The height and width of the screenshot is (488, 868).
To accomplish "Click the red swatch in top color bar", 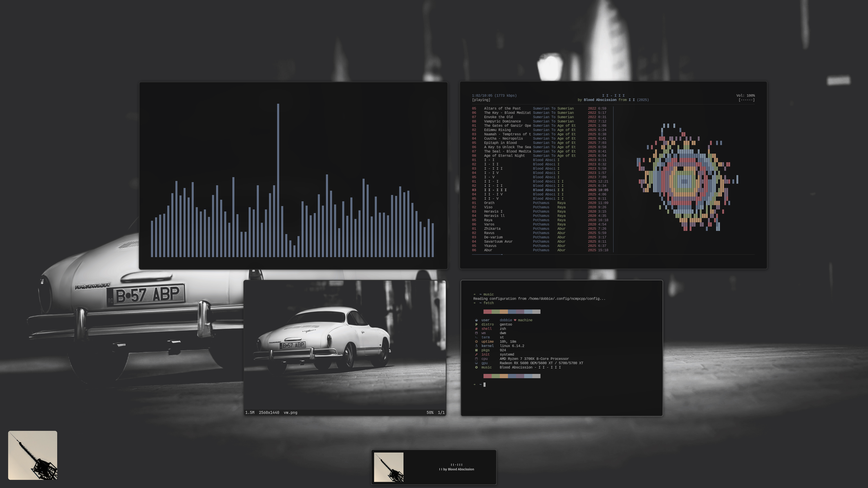I will pos(487,312).
